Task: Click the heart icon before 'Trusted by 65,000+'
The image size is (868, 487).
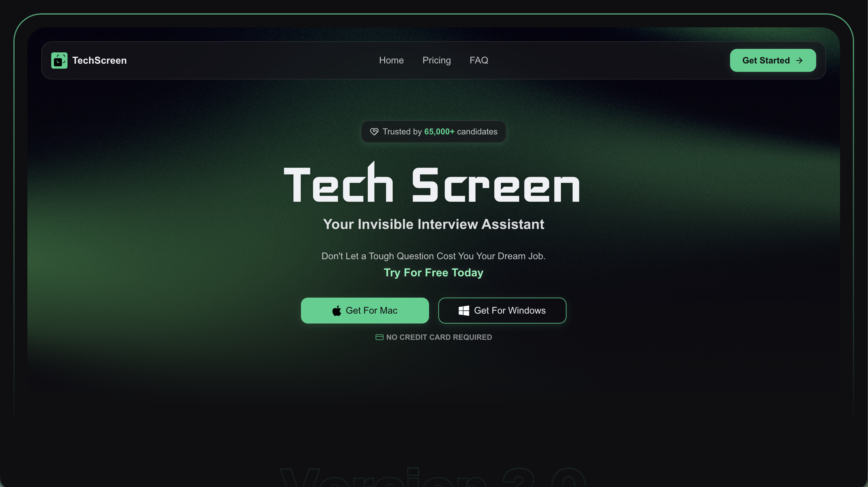Action: 374,132
